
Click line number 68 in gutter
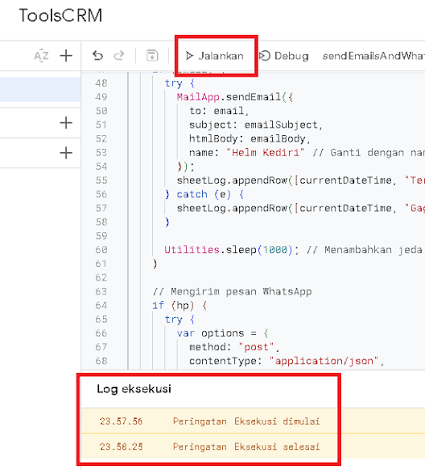pos(101,361)
